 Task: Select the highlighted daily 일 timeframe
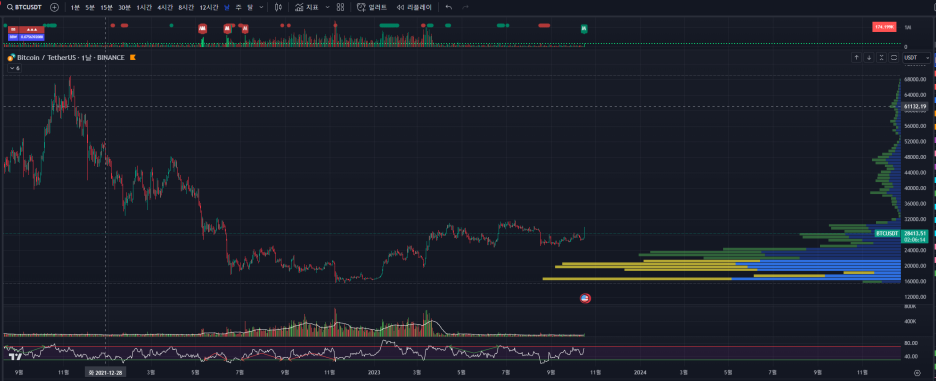pyautogui.click(x=227, y=7)
